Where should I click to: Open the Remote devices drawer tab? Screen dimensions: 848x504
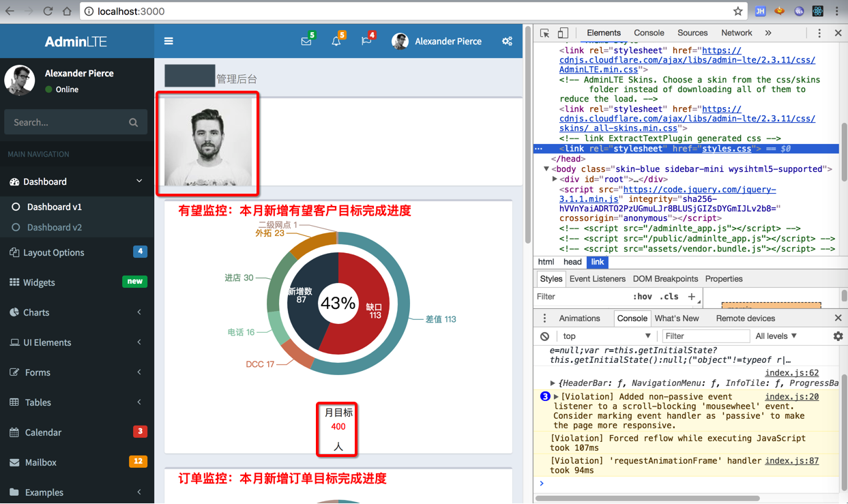tap(746, 318)
